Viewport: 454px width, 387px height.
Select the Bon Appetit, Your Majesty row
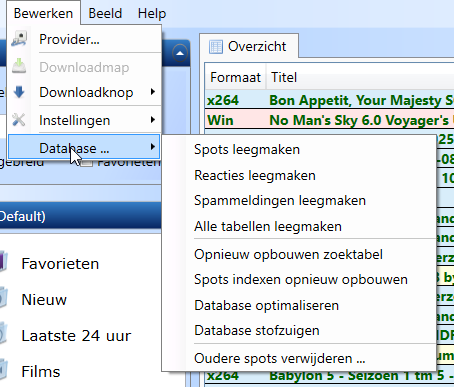[x=329, y=100]
